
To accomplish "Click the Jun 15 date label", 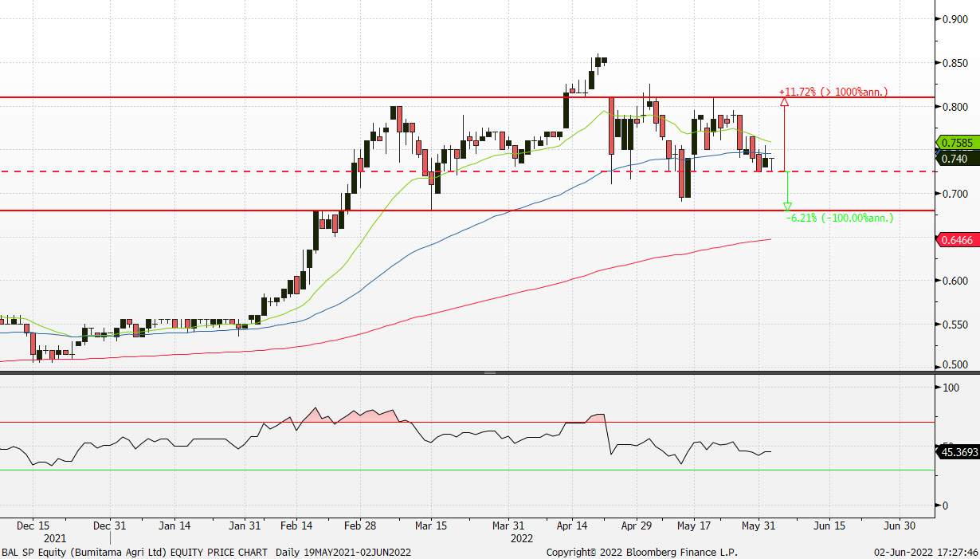I will [x=829, y=526].
